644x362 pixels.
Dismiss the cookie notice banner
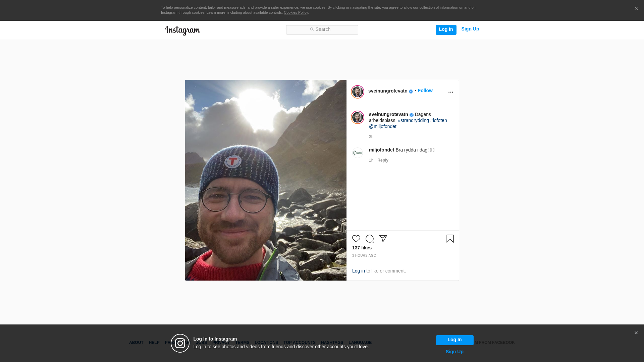[x=636, y=9]
